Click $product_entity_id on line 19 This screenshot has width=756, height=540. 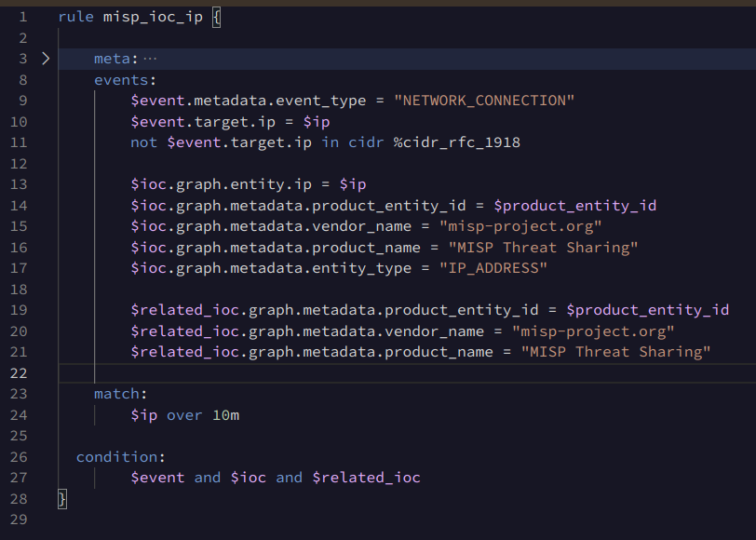click(647, 310)
